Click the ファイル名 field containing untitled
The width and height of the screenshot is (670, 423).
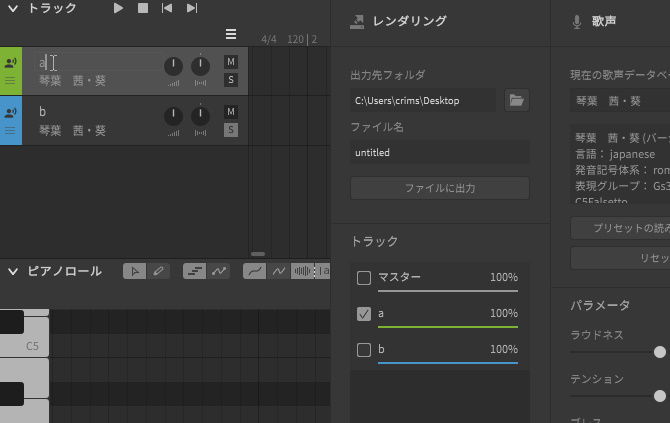(x=440, y=153)
